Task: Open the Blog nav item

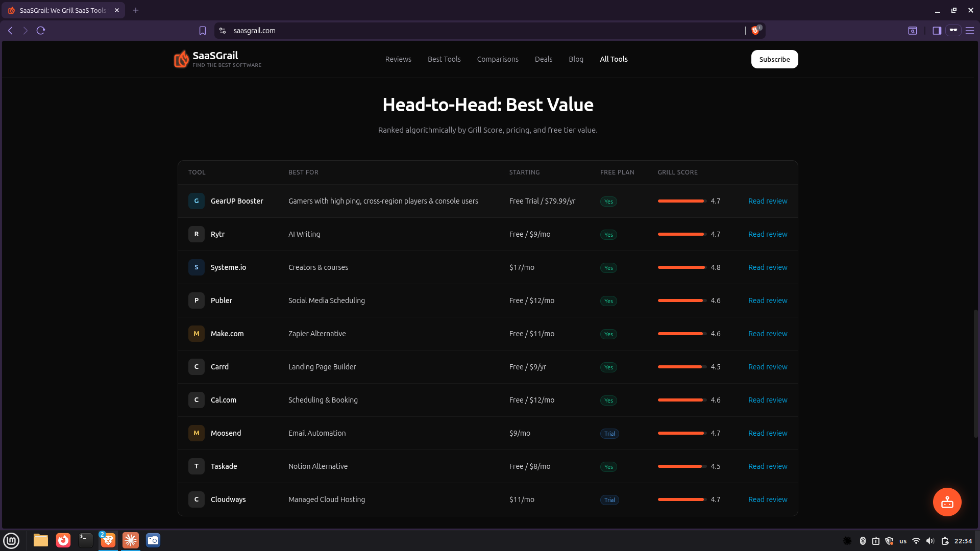Action: [x=576, y=59]
